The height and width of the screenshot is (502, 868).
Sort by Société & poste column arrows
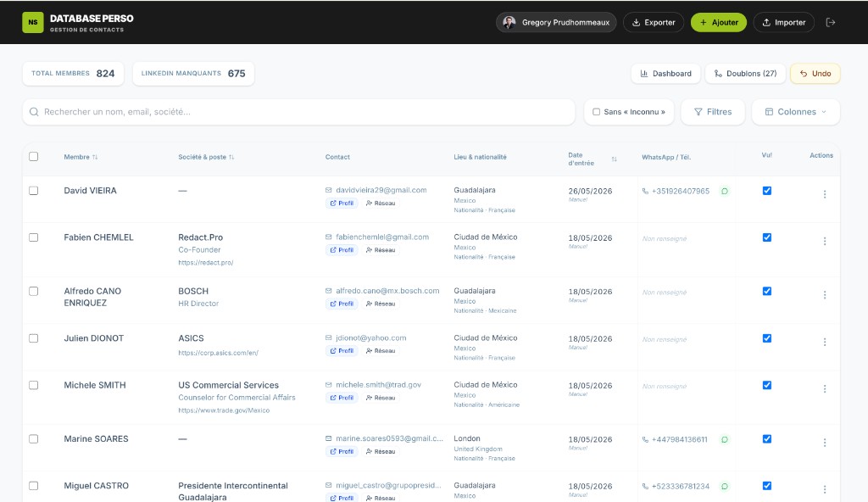point(231,157)
